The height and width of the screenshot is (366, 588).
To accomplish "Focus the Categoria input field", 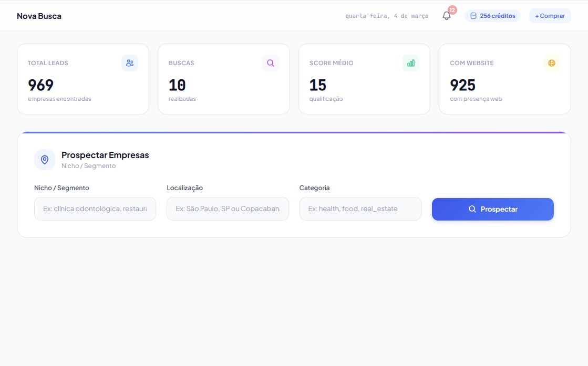I will pos(360,208).
